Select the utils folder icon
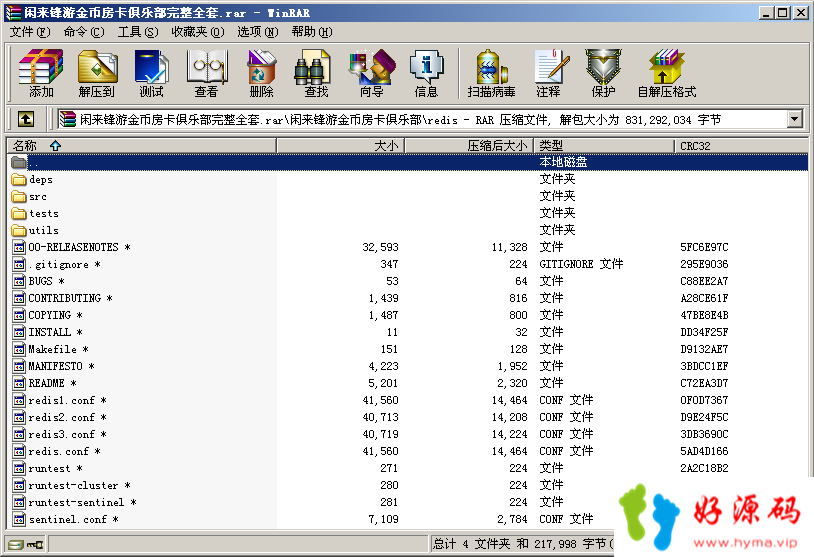The image size is (814, 557). [x=19, y=230]
